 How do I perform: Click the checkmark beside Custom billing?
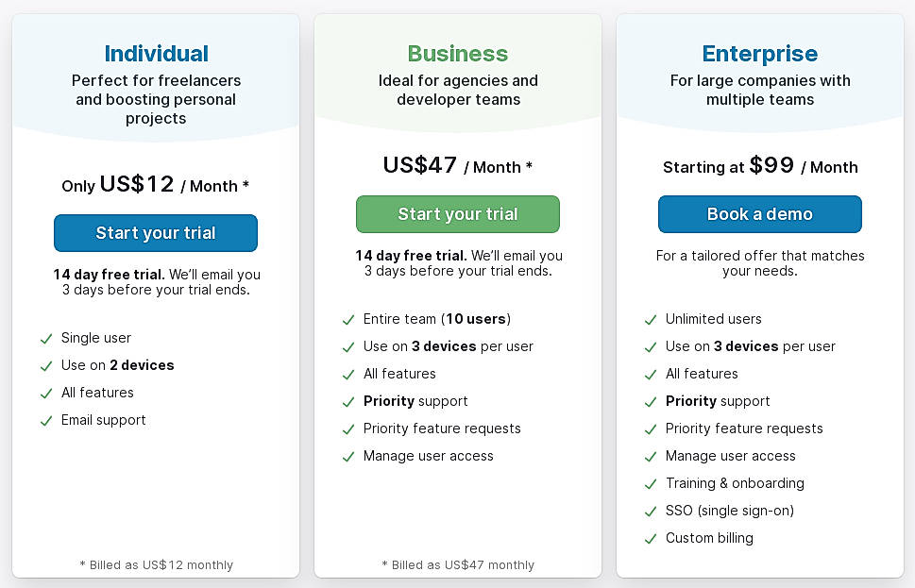coord(651,539)
